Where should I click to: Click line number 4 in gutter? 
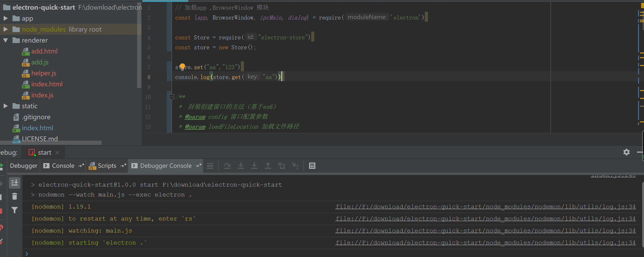pos(149,38)
